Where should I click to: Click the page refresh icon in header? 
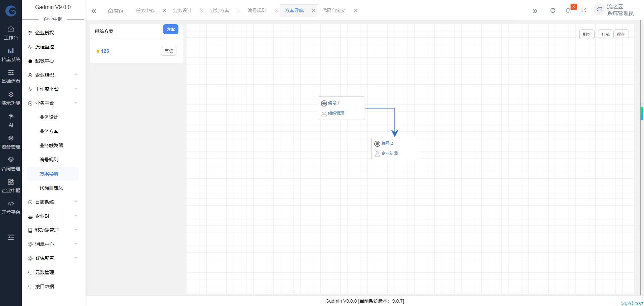click(552, 11)
